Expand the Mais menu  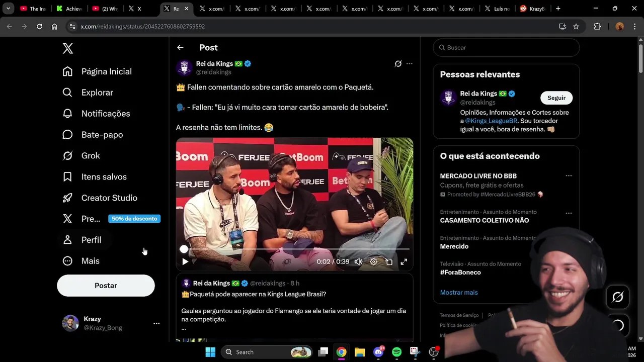pos(81,261)
